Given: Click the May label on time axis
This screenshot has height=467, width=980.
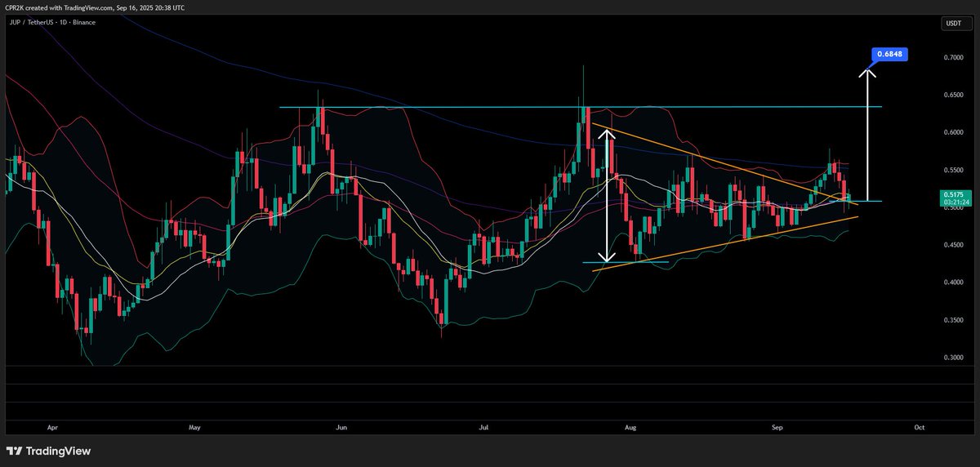Looking at the screenshot, I should coord(194,426).
